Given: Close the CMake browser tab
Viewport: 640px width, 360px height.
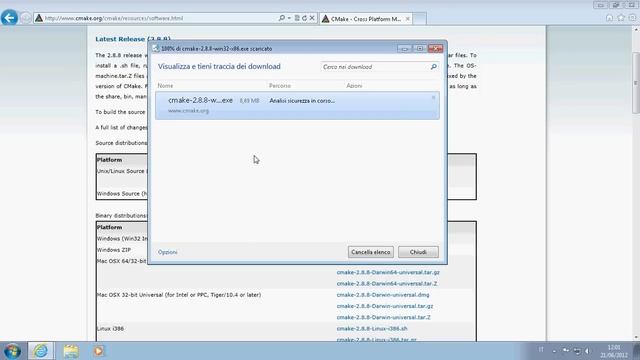Looking at the screenshot, I should [x=407, y=19].
